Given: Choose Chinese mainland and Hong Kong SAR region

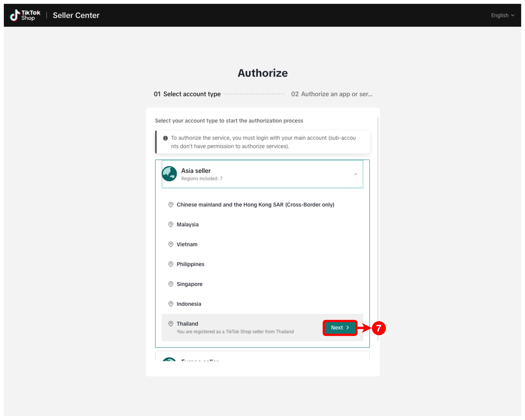Looking at the screenshot, I should click(255, 205).
